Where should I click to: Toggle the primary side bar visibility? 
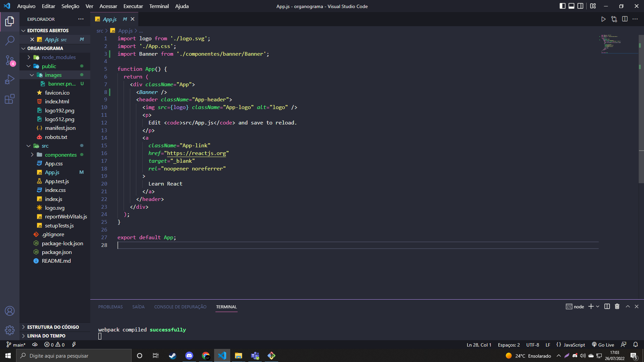click(562, 6)
